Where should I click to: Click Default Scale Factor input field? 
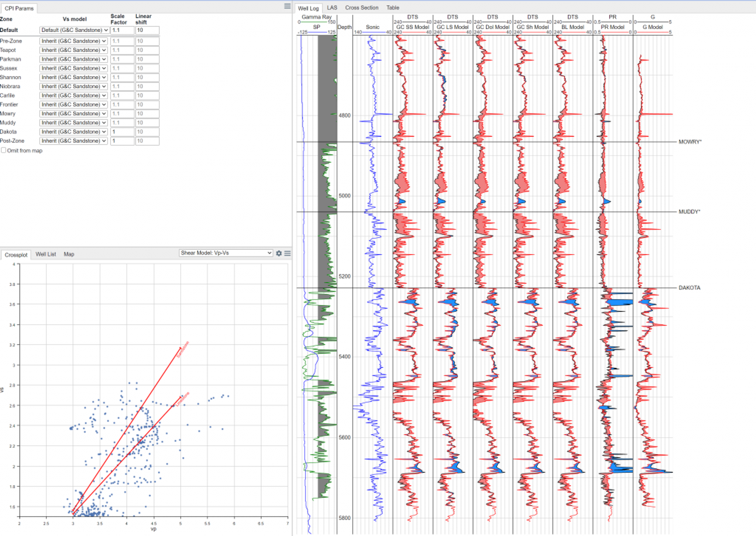[122, 30]
